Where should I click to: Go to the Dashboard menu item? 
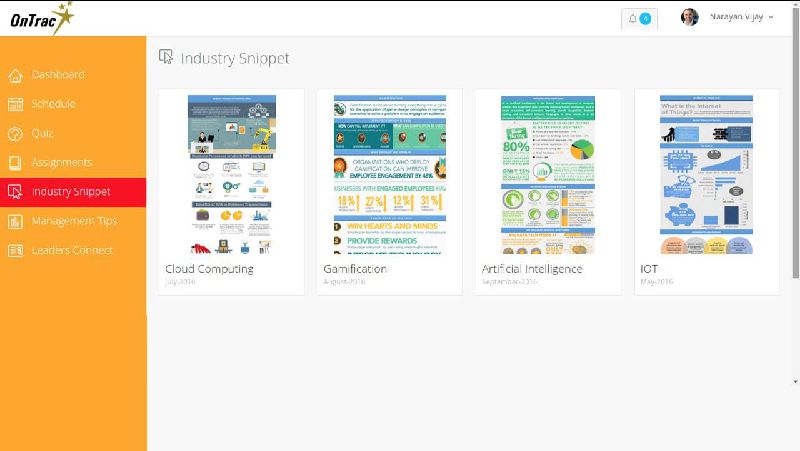(58, 75)
